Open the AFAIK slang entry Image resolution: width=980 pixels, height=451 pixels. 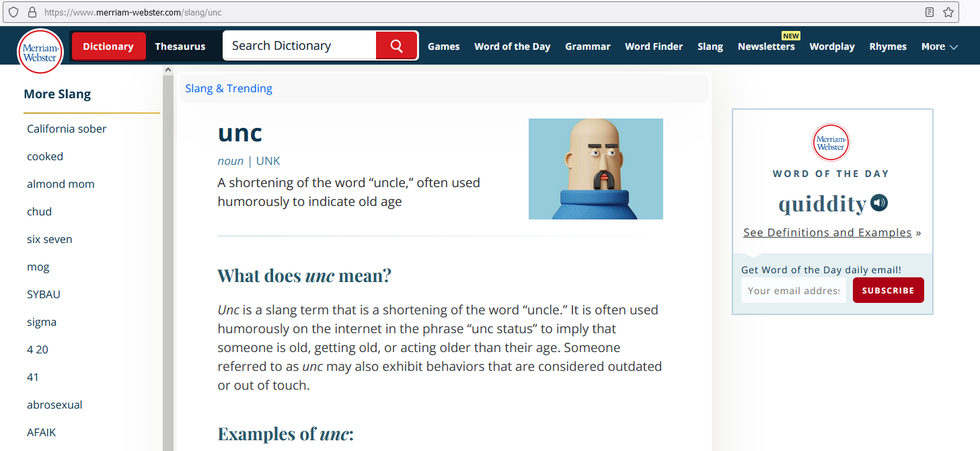tap(42, 432)
